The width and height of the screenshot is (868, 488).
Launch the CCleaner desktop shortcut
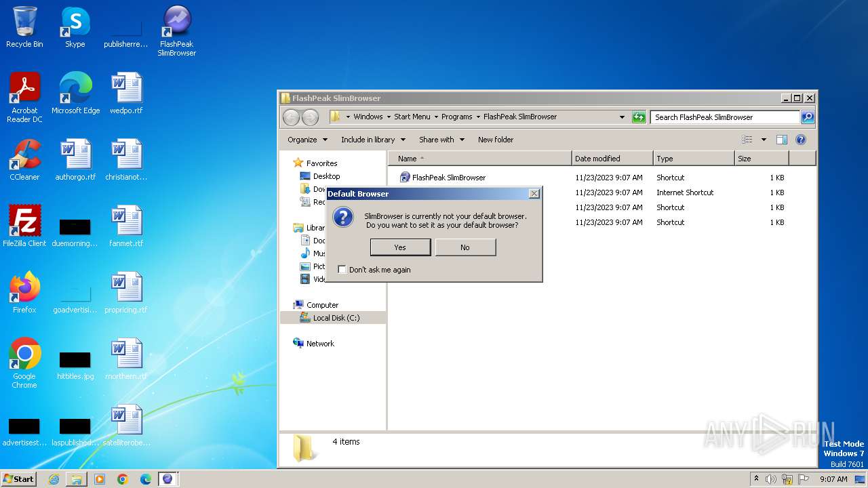24,160
